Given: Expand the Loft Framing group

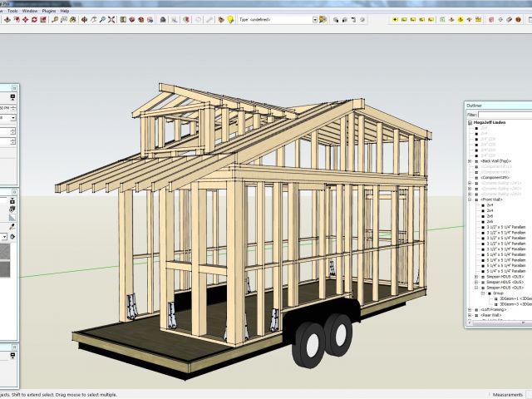Looking at the screenshot, I should (x=470, y=308).
